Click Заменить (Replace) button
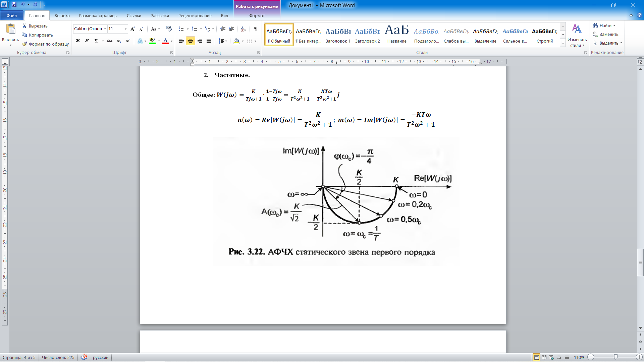The image size is (644, 362). click(x=606, y=34)
